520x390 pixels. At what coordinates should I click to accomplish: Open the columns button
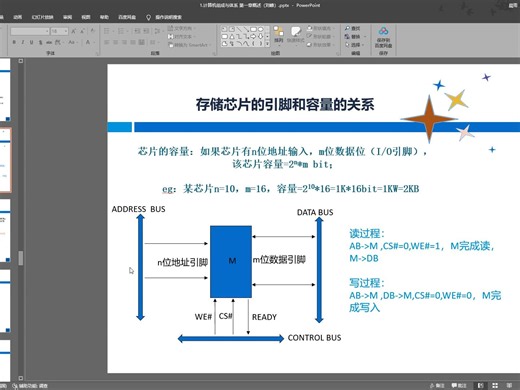point(154,42)
